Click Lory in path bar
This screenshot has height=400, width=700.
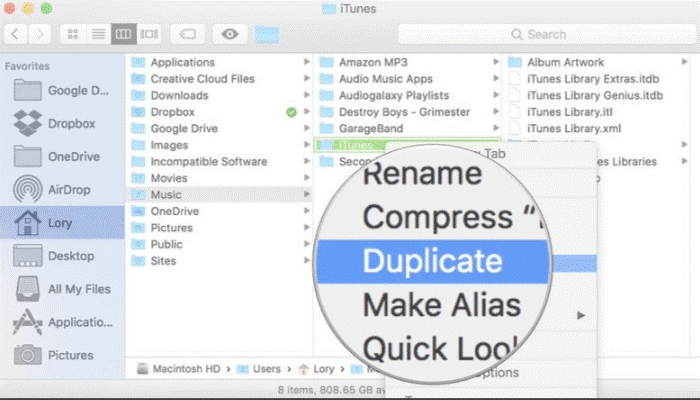click(x=317, y=369)
